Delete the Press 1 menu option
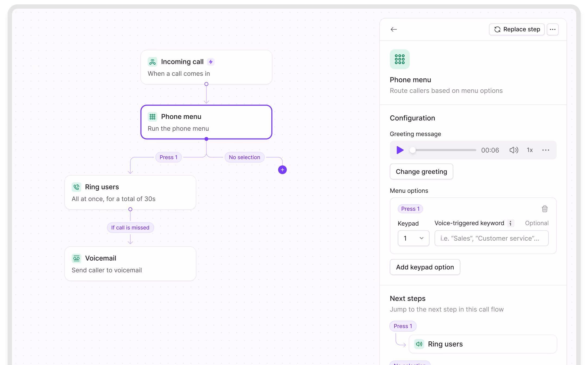The image size is (588, 365). 545,209
